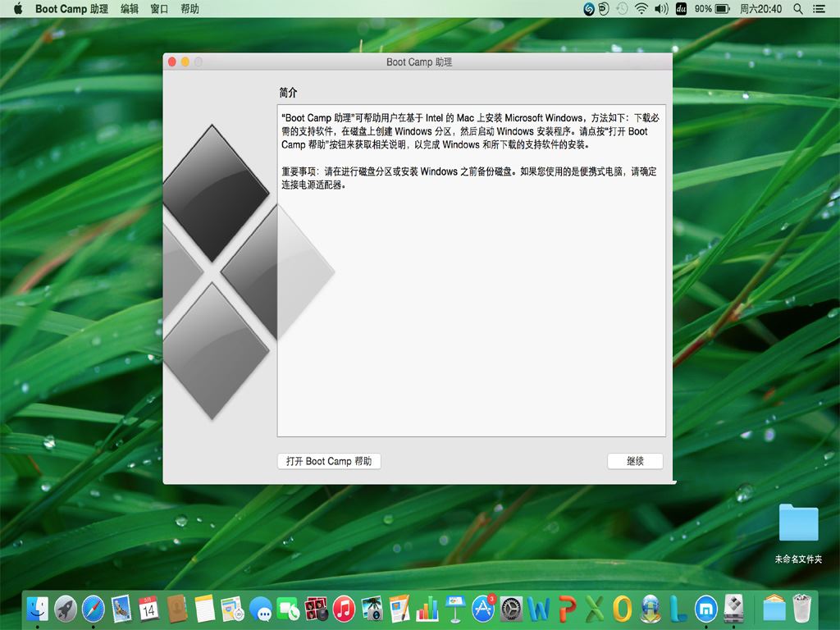840x630 pixels.
Task: Open FaceTime green icon in Dock
Action: [x=288, y=609]
